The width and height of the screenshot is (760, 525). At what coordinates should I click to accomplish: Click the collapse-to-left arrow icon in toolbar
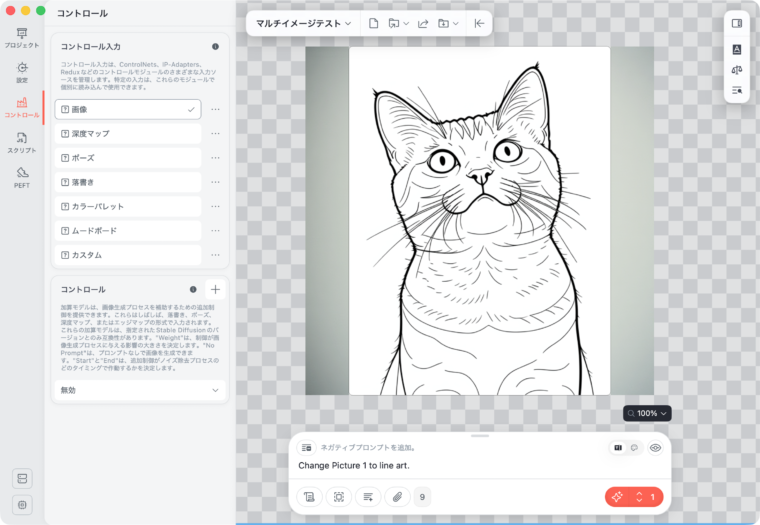pyautogui.click(x=479, y=23)
